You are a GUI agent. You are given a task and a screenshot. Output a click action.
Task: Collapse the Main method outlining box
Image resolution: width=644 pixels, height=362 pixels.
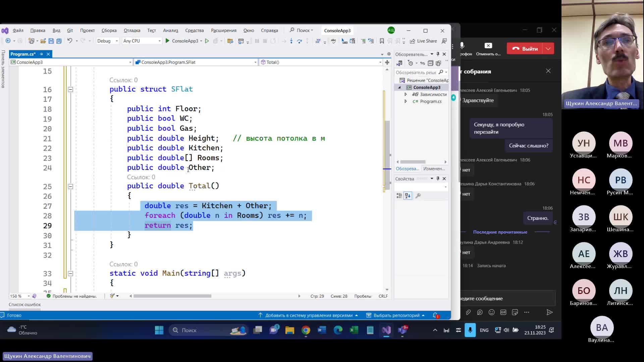click(x=70, y=274)
